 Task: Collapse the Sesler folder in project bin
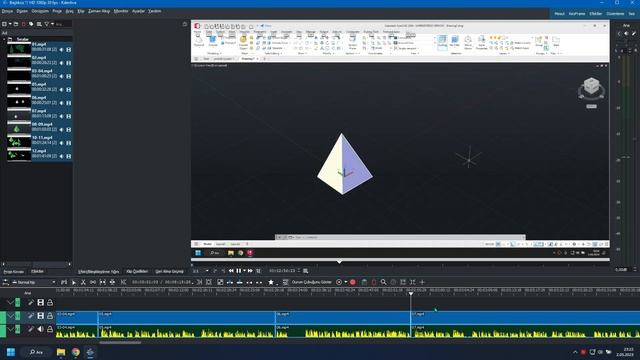(4, 39)
